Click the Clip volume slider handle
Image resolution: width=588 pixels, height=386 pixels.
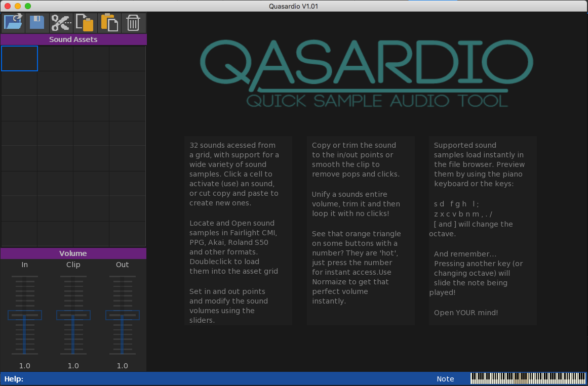73,315
